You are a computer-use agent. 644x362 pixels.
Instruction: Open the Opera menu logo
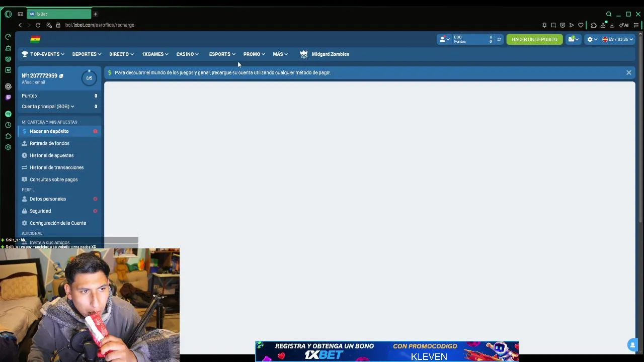click(x=8, y=14)
